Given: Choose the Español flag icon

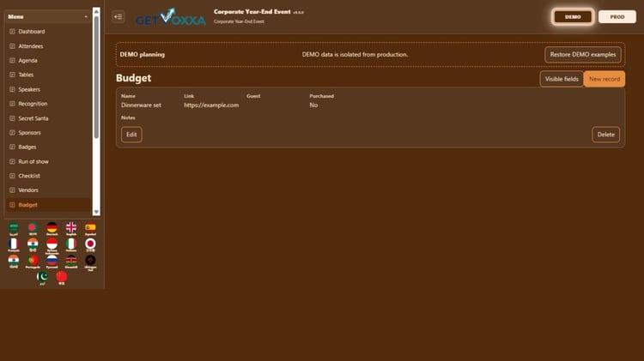Looking at the screenshot, I should [90, 228].
